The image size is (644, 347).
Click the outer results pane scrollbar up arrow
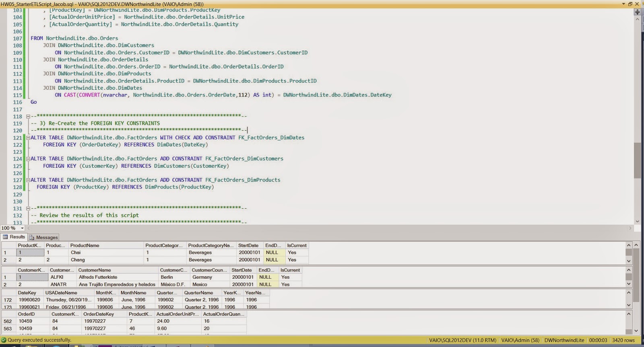click(x=636, y=245)
